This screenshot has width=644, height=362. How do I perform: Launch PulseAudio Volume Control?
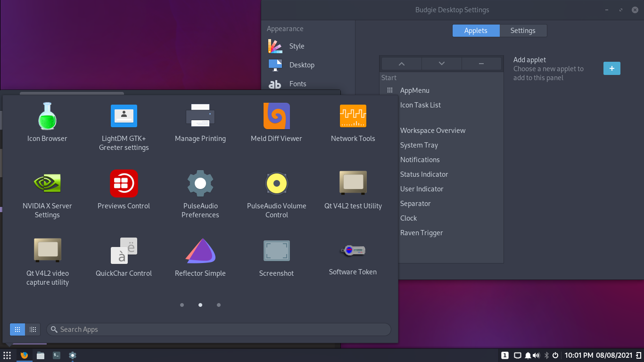pos(276,194)
